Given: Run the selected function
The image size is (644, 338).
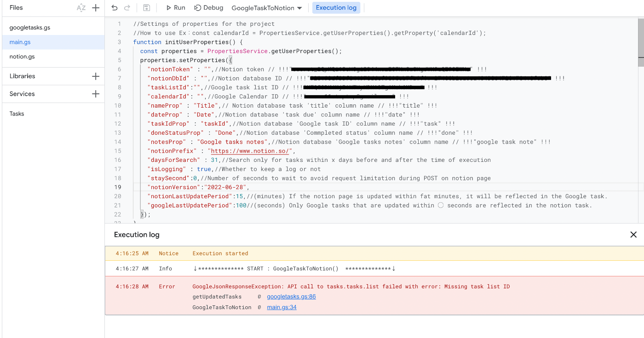Looking at the screenshot, I should [176, 8].
